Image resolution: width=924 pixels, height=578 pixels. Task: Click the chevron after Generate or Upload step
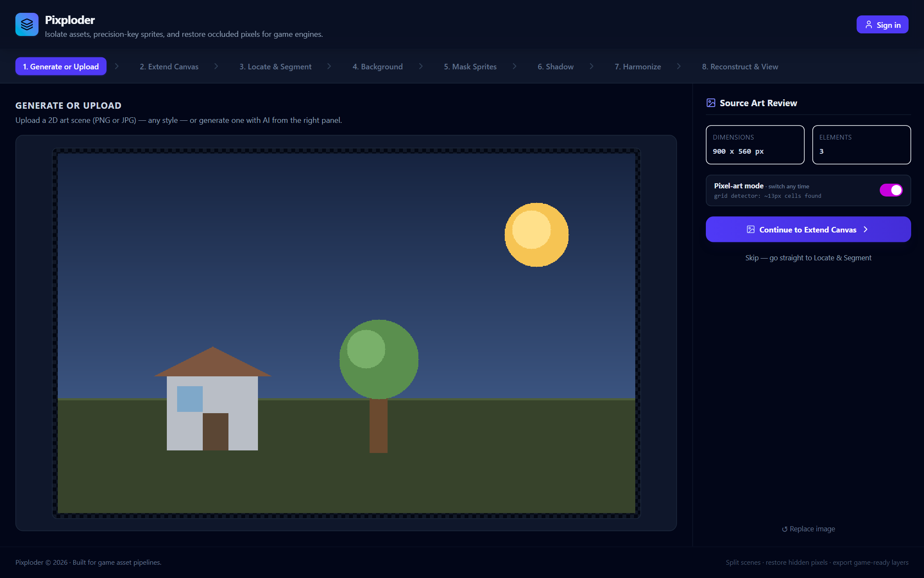116,66
